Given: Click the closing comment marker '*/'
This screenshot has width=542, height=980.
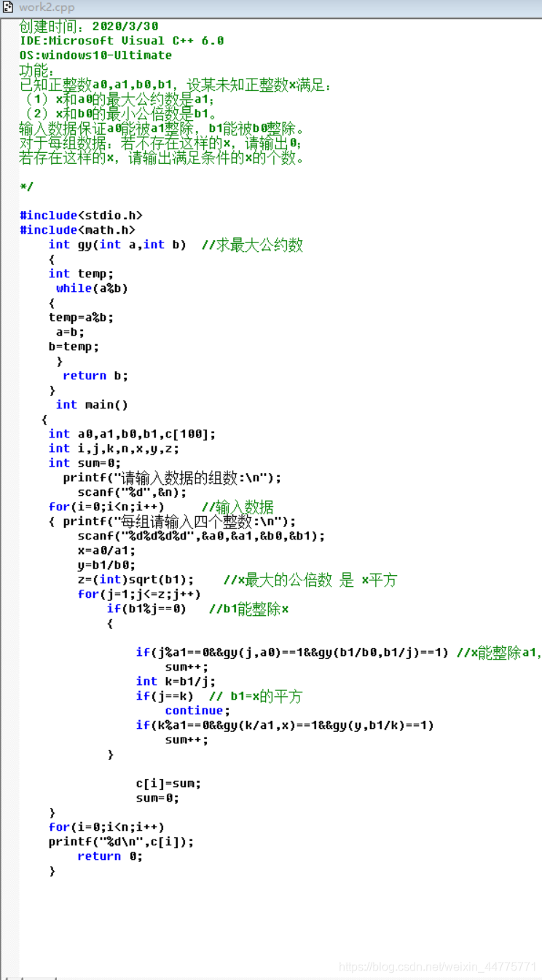Looking at the screenshot, I should pyautogui.click(x=26, y=186).
